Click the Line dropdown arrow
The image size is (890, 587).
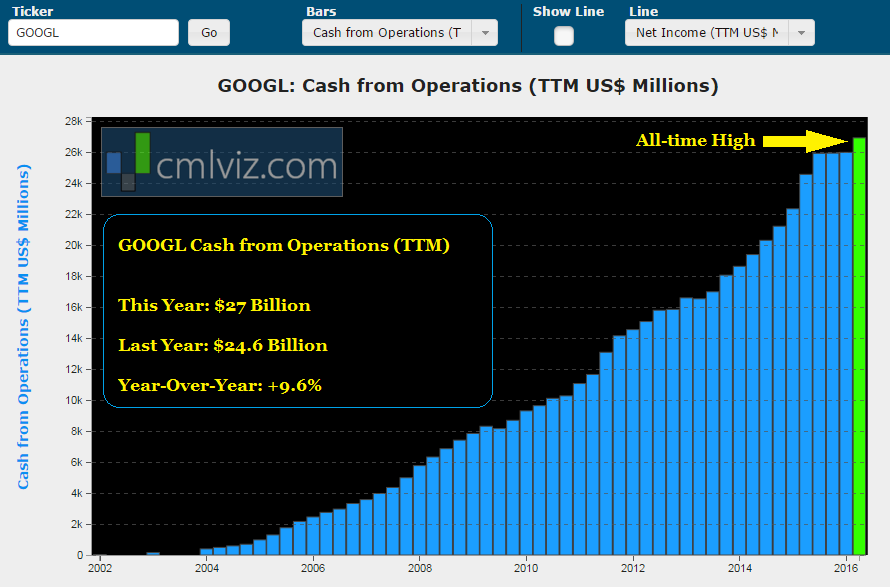pyautogui.click(x=801, y=33)
